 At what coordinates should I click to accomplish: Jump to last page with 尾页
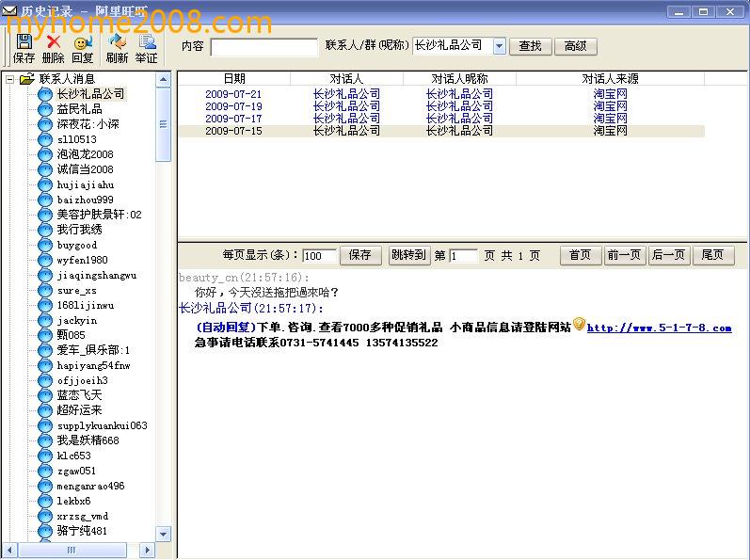click(712, 255)
